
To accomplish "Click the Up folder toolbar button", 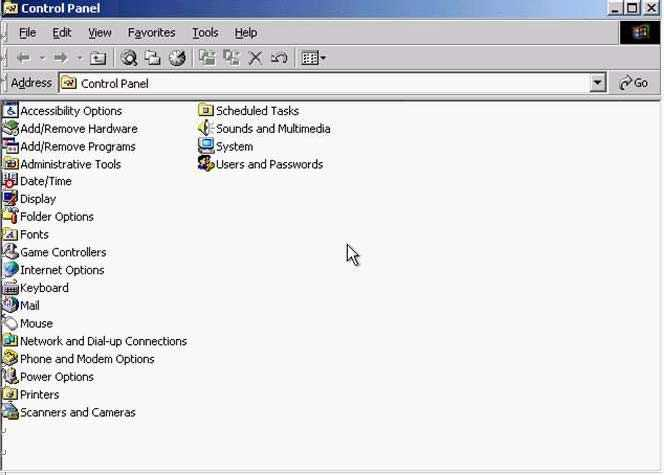I will pos(98,58).
